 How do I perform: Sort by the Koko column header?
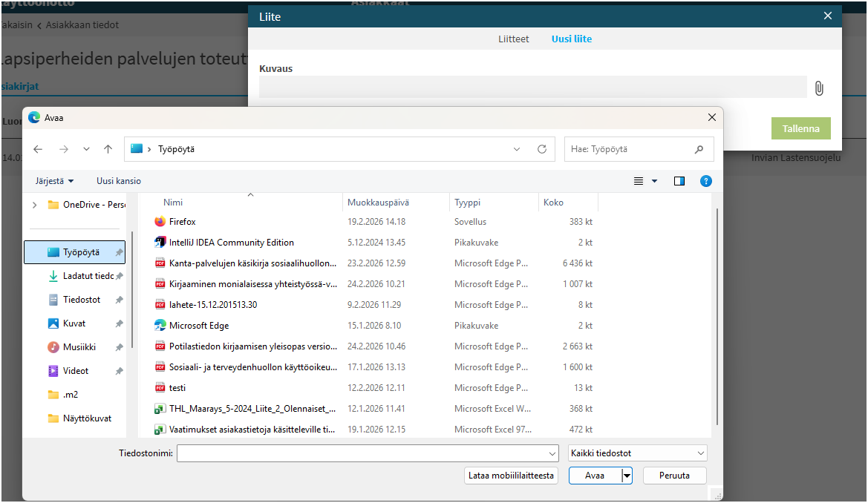point(553,203)
